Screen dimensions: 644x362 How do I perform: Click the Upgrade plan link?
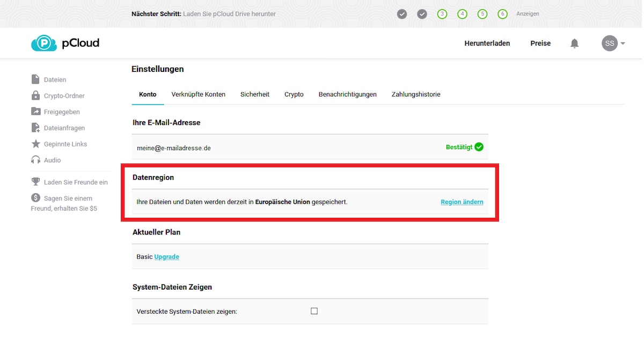pyautogui.click(x=166, y=257)
